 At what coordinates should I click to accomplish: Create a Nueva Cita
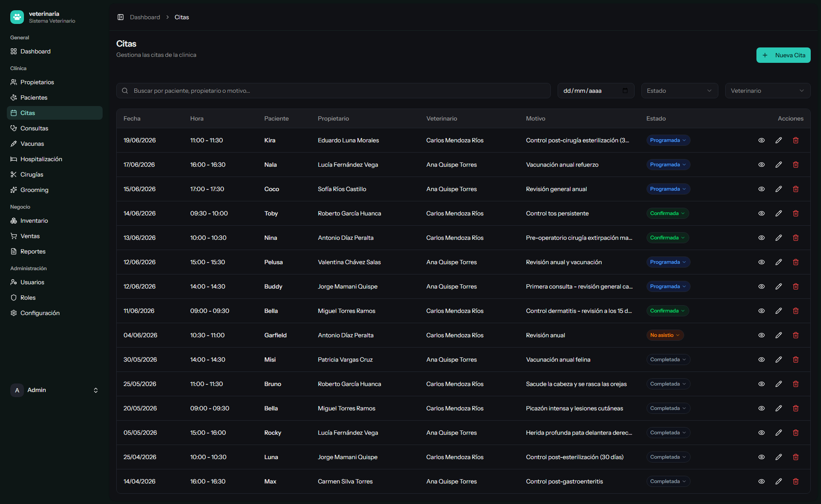783,55
